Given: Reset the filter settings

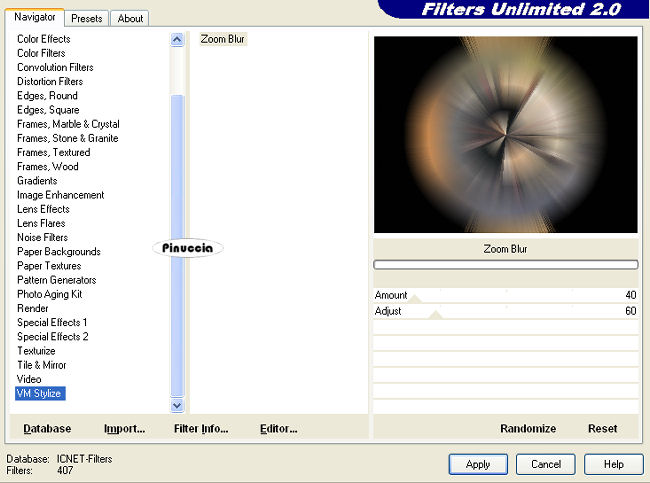Looking at the screenshot, I should [603, 428].
